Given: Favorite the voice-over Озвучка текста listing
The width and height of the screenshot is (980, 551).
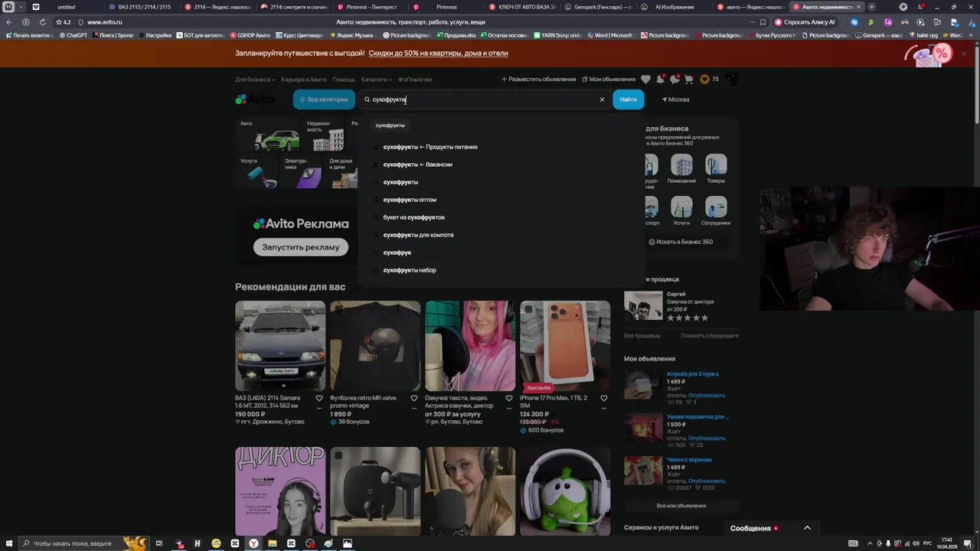Looking at the screenshot, I should 509,398.
